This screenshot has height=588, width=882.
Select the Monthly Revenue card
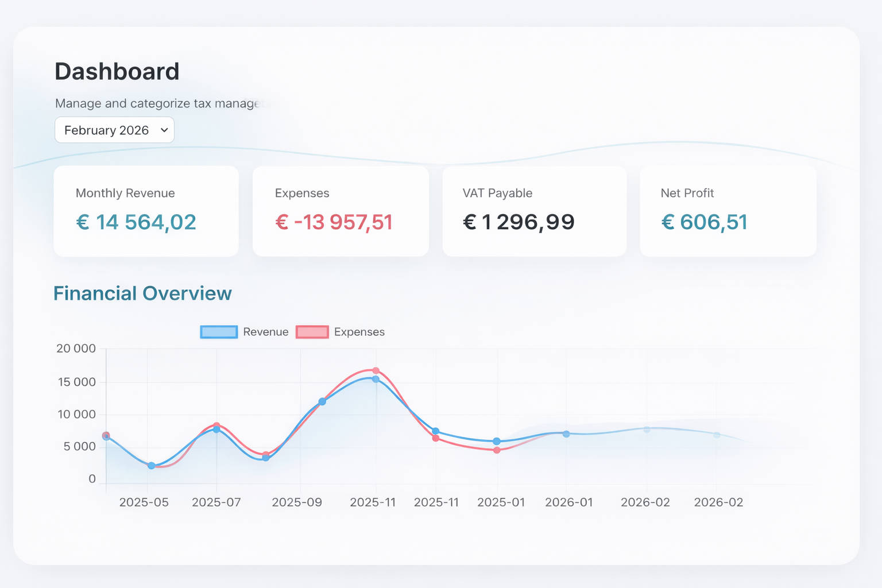146,211
